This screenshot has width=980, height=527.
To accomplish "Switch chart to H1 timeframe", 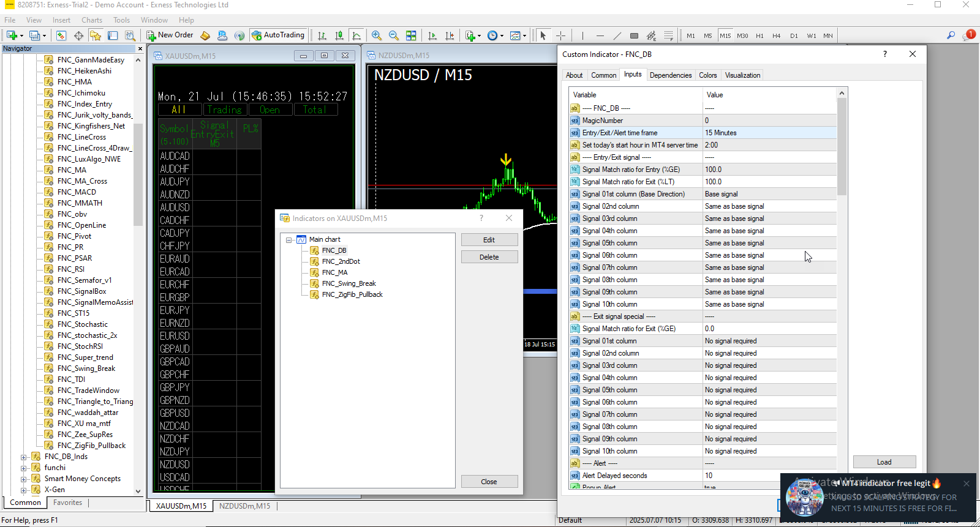I will [x=759, y=36].
